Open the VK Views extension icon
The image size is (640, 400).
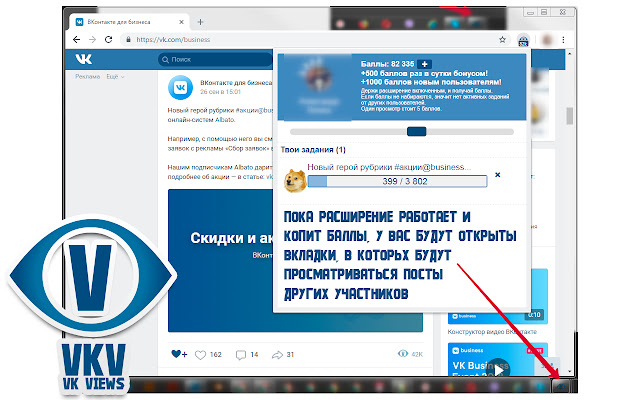(523, 40)
